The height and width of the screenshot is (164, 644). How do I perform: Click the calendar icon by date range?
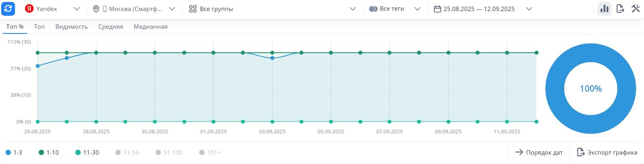437,9
